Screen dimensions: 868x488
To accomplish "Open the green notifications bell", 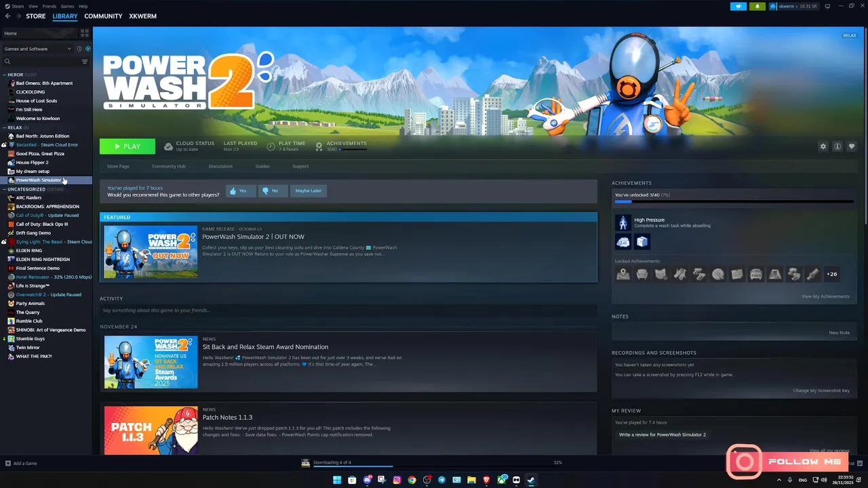I will [757, 6].
